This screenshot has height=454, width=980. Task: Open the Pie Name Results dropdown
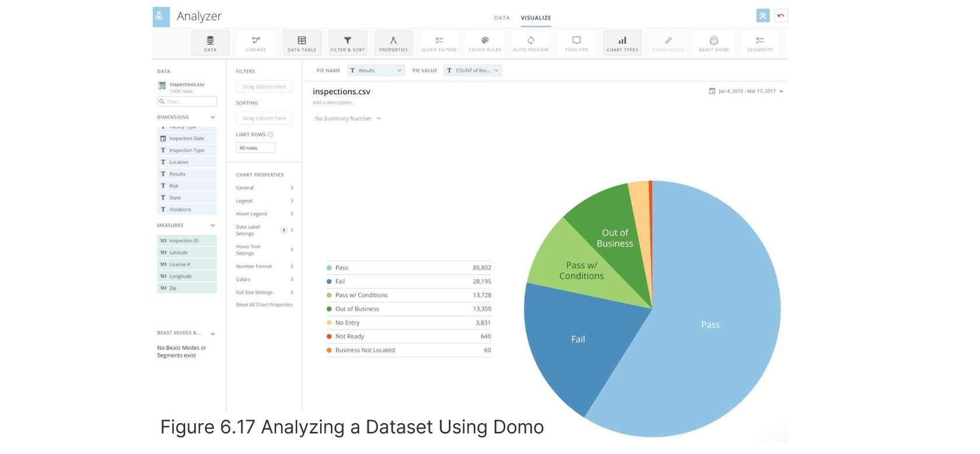(376, 71)
